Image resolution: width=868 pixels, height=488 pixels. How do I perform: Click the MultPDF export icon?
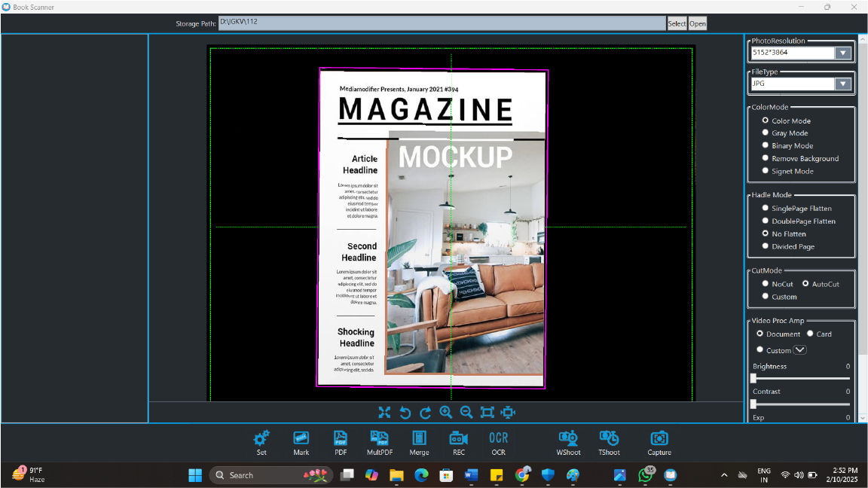tap(378, 438)
